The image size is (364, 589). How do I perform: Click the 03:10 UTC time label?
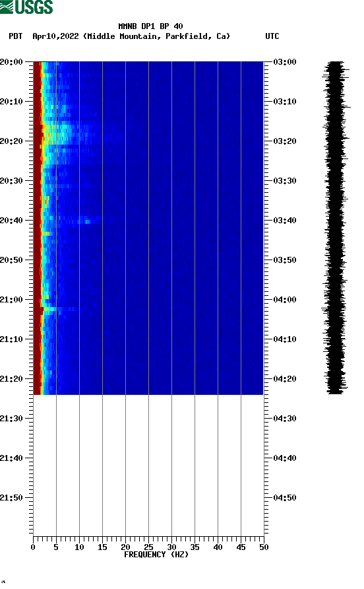[x=285, y=102]
